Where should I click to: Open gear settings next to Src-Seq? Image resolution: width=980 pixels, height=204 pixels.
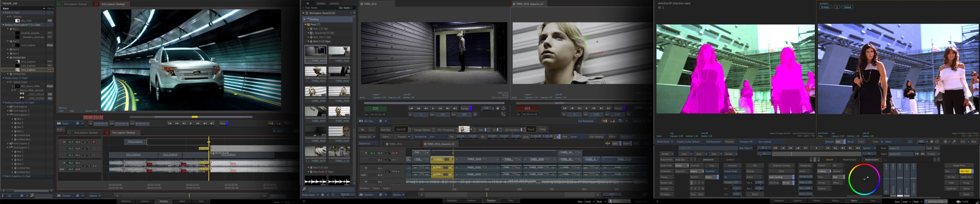pyautogui.click(x=381, y=121)
